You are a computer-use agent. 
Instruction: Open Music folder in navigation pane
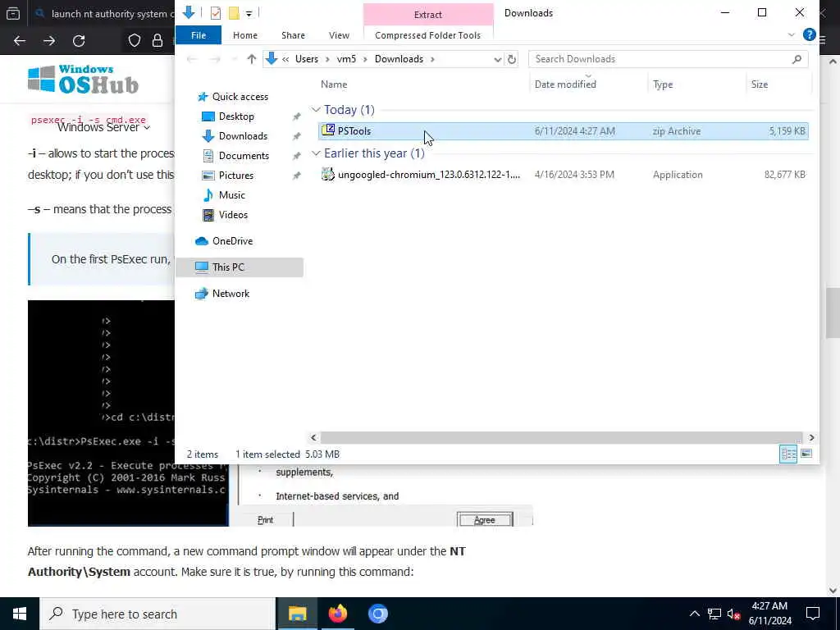click(x=231, y=195)
